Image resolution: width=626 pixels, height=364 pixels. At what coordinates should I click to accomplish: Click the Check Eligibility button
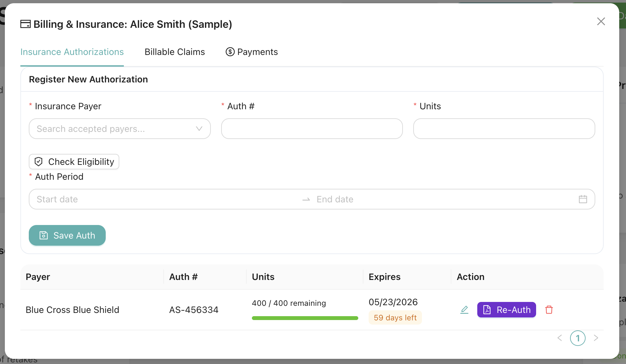[x=74, y=162]
